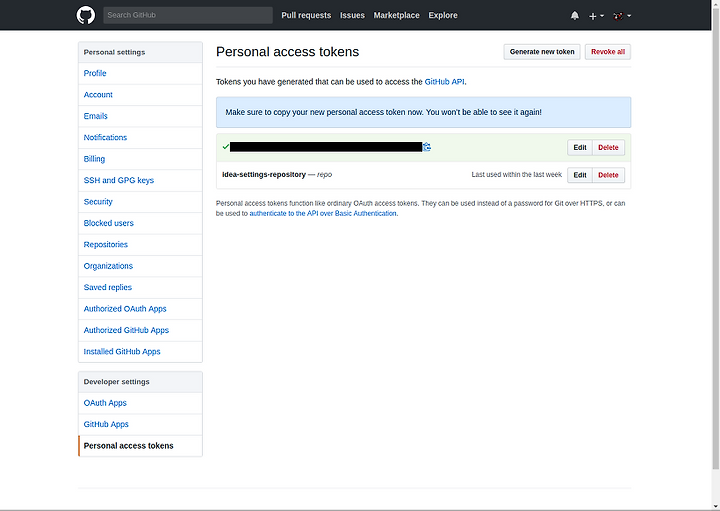Click the scrollbar down arrow
This screenshot has height=511, width=720.
715,507
